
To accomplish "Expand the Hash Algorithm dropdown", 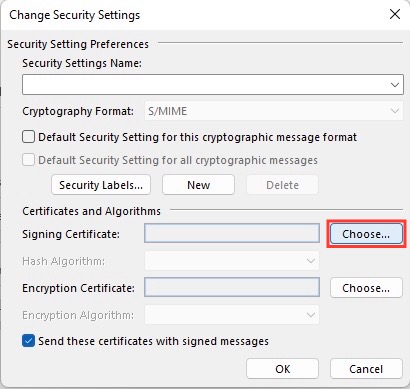I will (232, 261).
